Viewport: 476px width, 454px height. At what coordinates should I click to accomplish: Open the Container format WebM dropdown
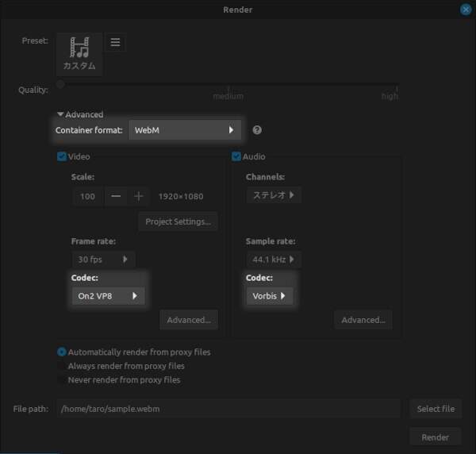[185, 130]
